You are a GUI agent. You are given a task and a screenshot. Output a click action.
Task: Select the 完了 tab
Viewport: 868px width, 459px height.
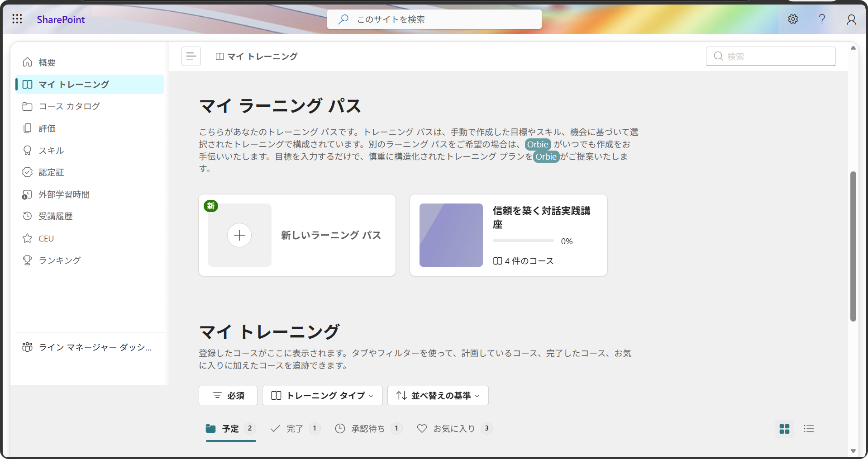(295, 429)
